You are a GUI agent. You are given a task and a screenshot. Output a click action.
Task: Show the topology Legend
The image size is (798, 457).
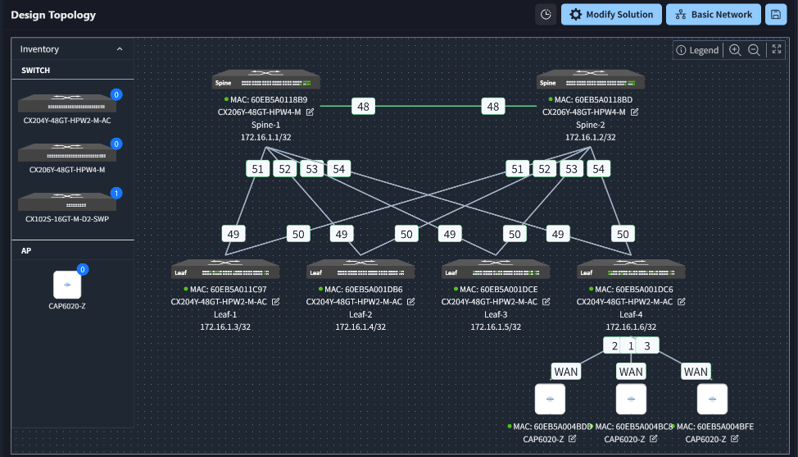697,50
